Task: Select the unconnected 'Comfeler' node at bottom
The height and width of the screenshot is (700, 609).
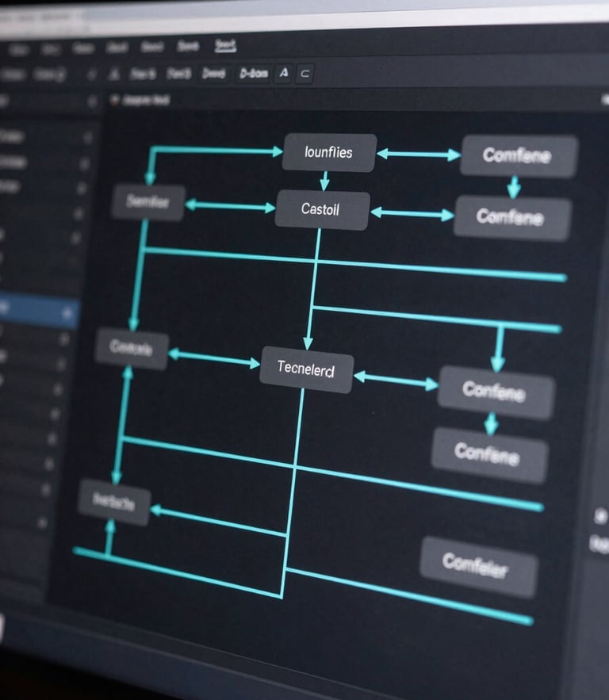Action: (478, 567)
